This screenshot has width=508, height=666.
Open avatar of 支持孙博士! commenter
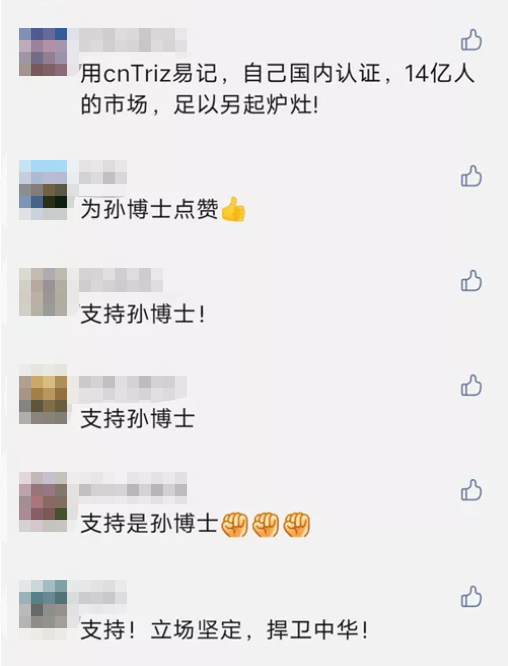[43, 292]
